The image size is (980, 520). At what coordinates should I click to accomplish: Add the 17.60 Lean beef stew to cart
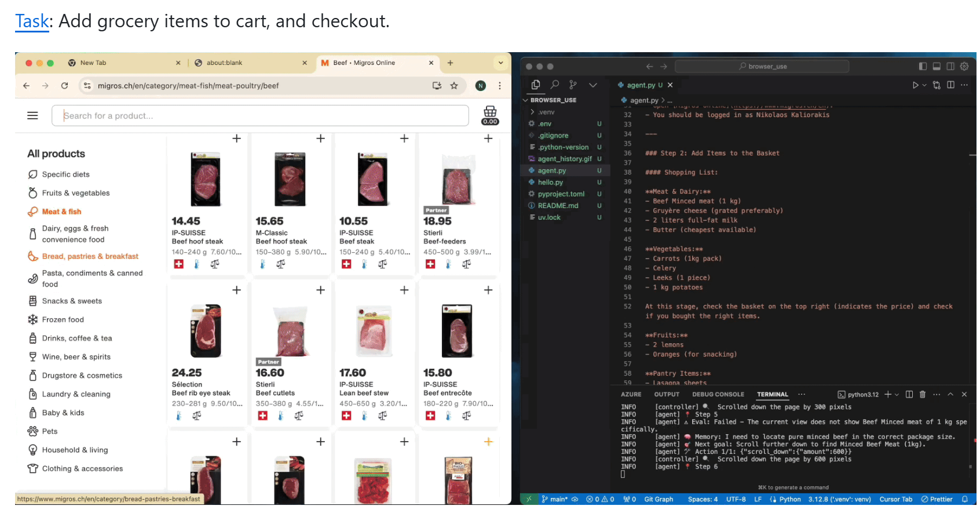404,290
